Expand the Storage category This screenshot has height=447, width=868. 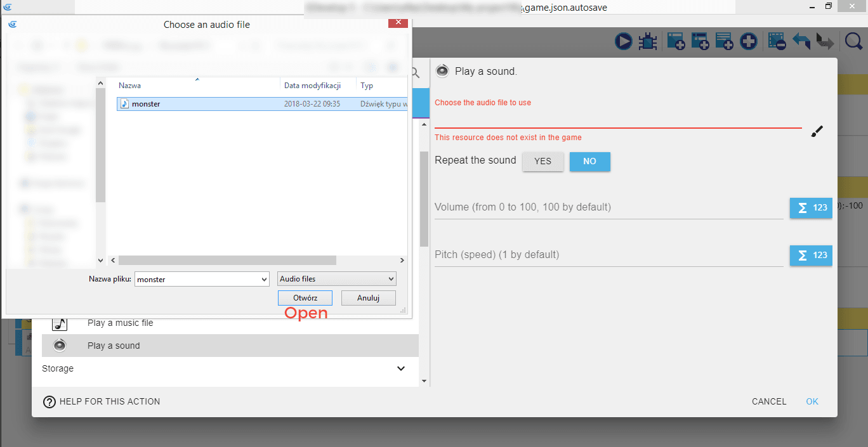click(400, 368)
